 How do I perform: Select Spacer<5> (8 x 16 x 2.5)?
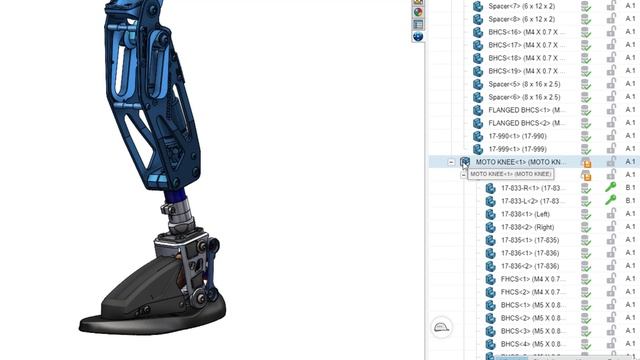point(524,84)
